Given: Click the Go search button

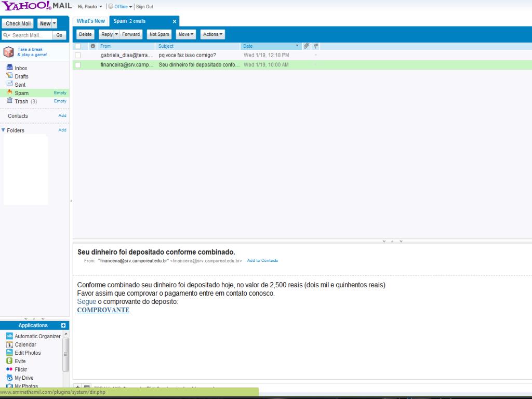Looking at the screenshot, I should pyautogui.click(x=59, y=35).
